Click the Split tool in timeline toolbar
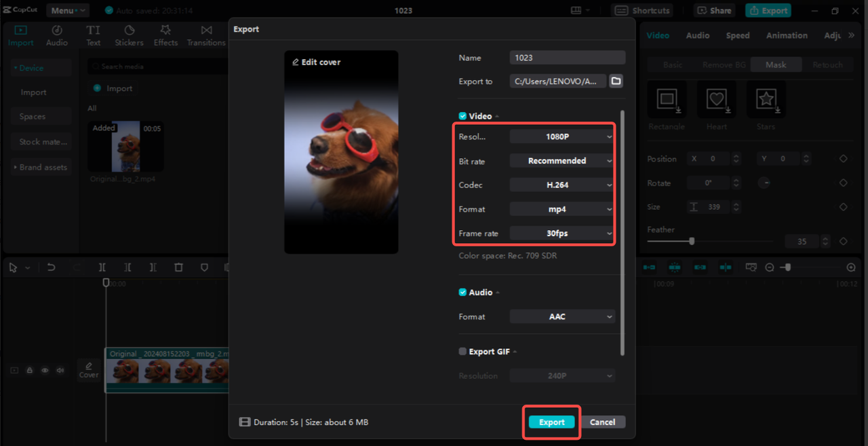Screen dimensions: 868x446 tap(102, 267)
